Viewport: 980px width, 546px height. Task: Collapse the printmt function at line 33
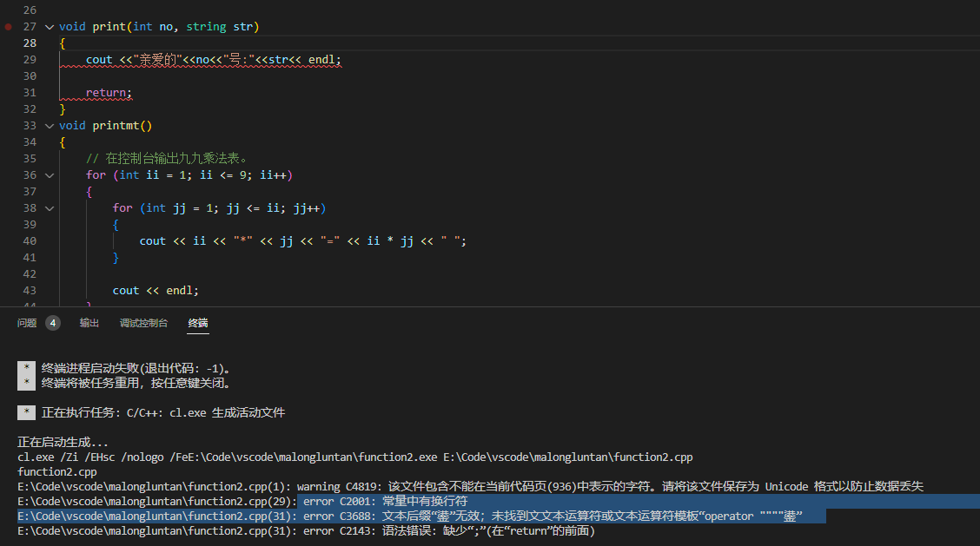click(50, 126)
